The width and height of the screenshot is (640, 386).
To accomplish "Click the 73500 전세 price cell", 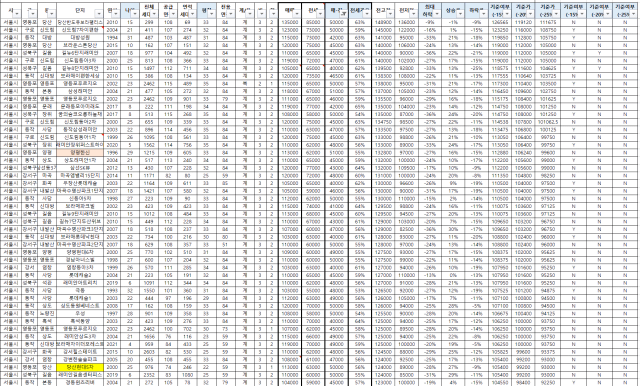I will coord(313,76).
